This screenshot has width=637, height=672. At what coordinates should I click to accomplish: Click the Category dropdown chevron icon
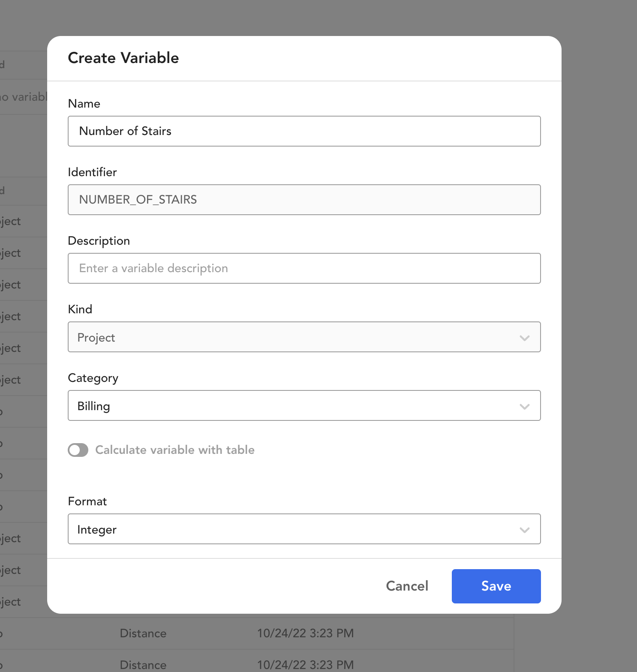click(x=524, y=406)
